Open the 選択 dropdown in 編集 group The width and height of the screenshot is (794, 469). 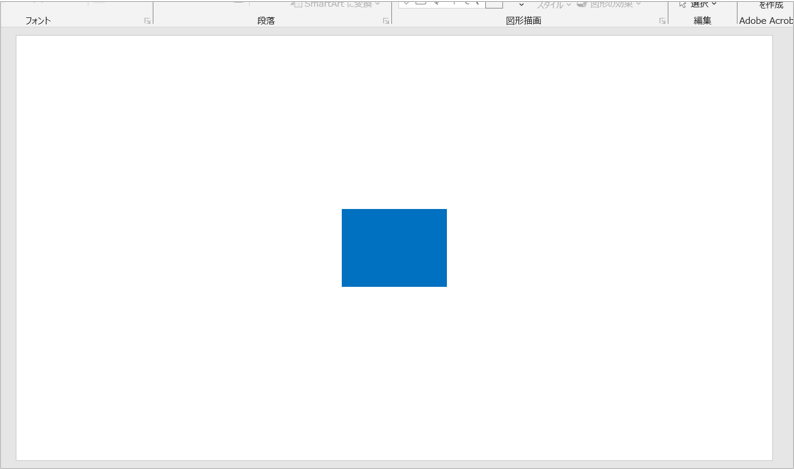pos(698,4)
